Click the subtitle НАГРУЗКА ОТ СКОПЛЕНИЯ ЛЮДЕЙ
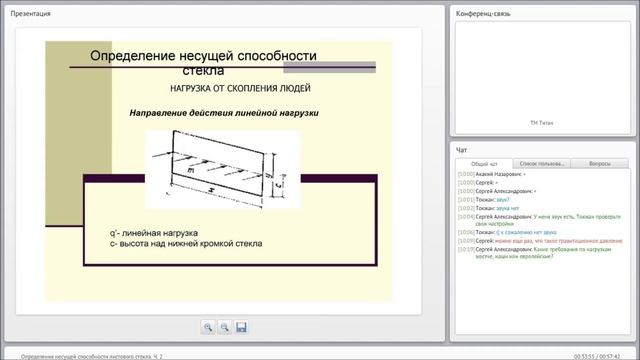This screenshot has width=640, height=360. [240, 88]
